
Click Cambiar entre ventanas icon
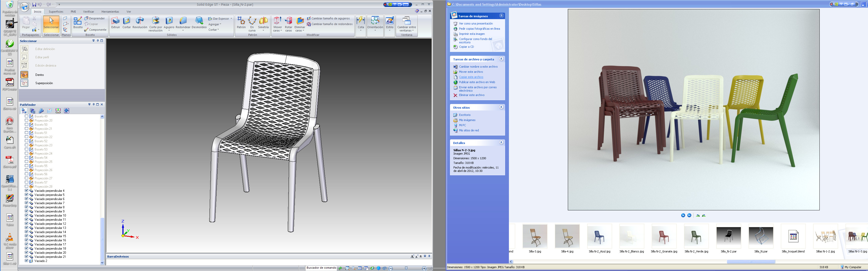[x=407, y=24]
